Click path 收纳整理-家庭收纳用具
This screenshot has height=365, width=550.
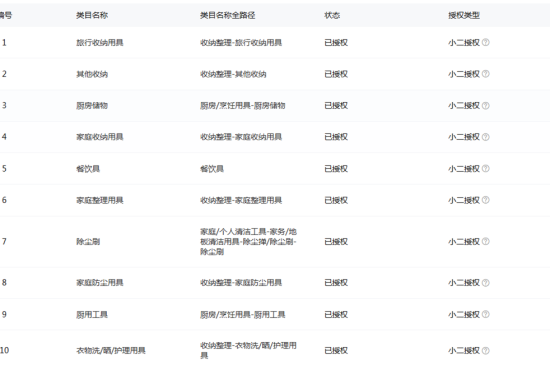click(241, 137)
